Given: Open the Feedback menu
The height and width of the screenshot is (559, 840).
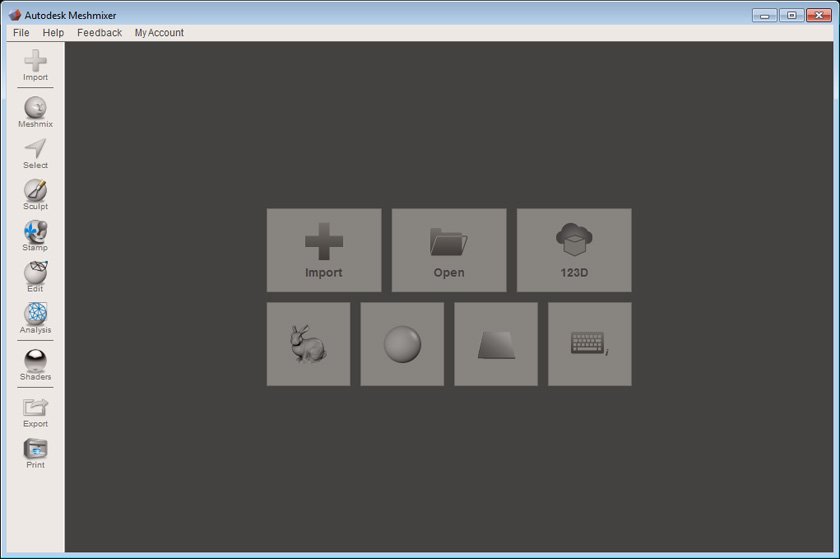Looking at the screenshot, I should point(100,33).
